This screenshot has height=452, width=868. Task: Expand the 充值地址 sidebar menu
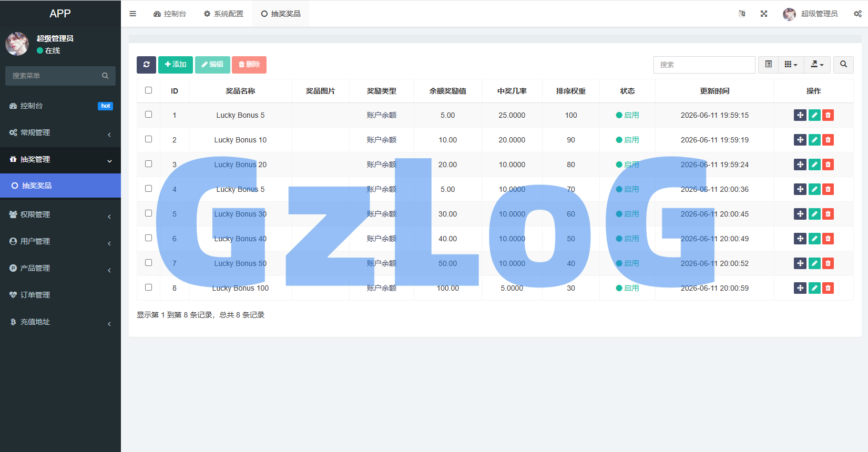(x=60, y=322)
